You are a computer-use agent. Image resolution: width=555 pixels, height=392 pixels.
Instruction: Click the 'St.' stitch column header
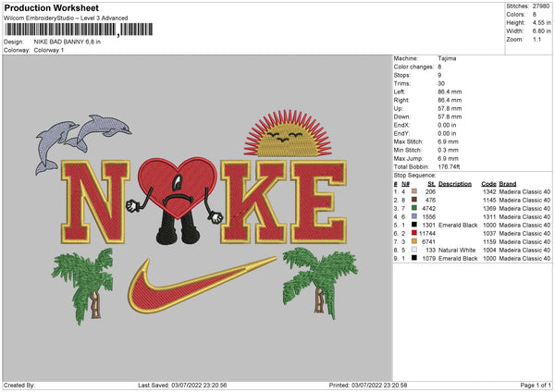[431, 184]
